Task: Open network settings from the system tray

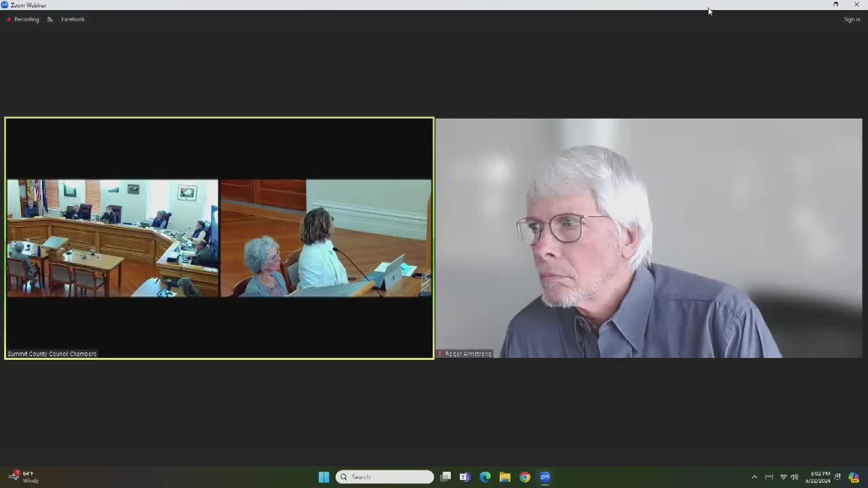Action: 783,477
